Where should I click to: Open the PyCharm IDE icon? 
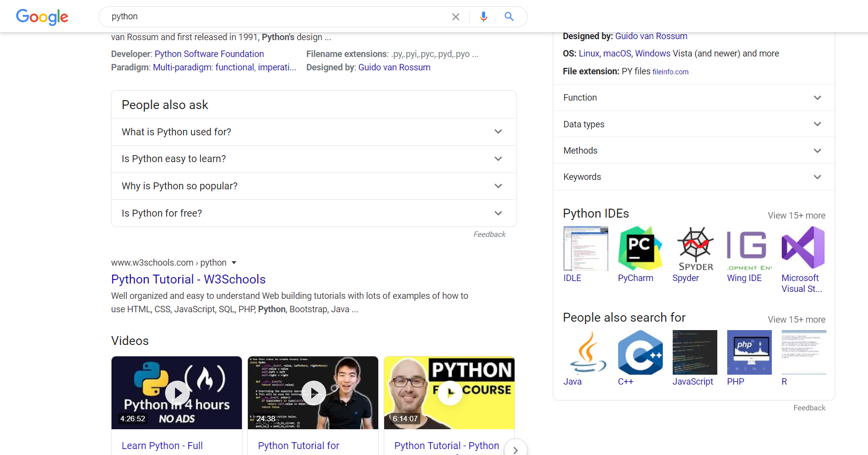tap(640, 248)
